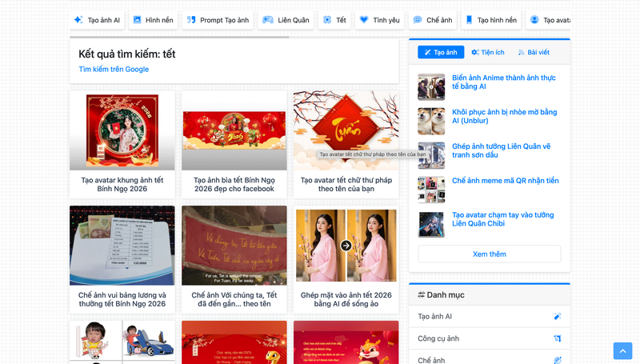
Task: Open Tạo avatar khung ảnh tết Bính Ngọ title
Action: [122, 185]
